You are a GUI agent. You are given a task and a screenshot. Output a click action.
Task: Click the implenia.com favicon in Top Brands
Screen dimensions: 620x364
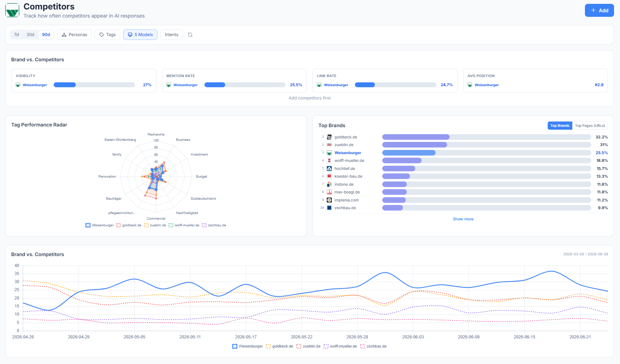point(329,200)
